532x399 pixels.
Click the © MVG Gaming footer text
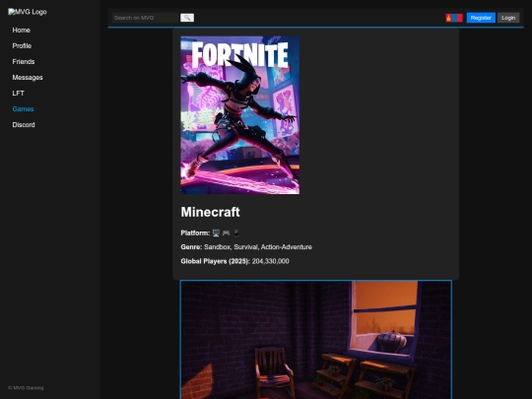[26, 388]
